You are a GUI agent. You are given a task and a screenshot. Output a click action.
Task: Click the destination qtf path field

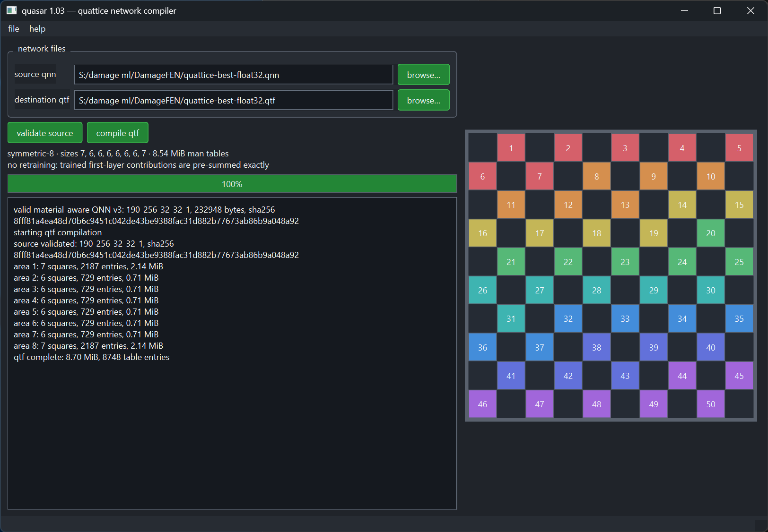[x=234, y=100]
